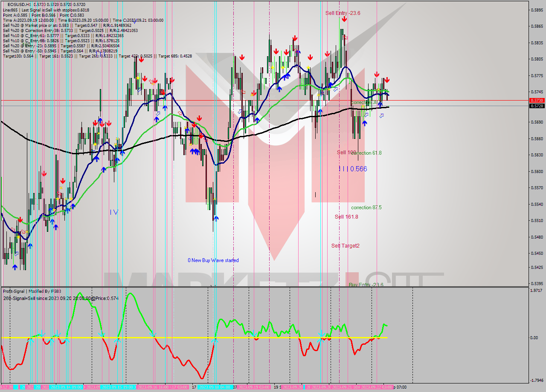Click the 0.5690 price scale label

537,122
